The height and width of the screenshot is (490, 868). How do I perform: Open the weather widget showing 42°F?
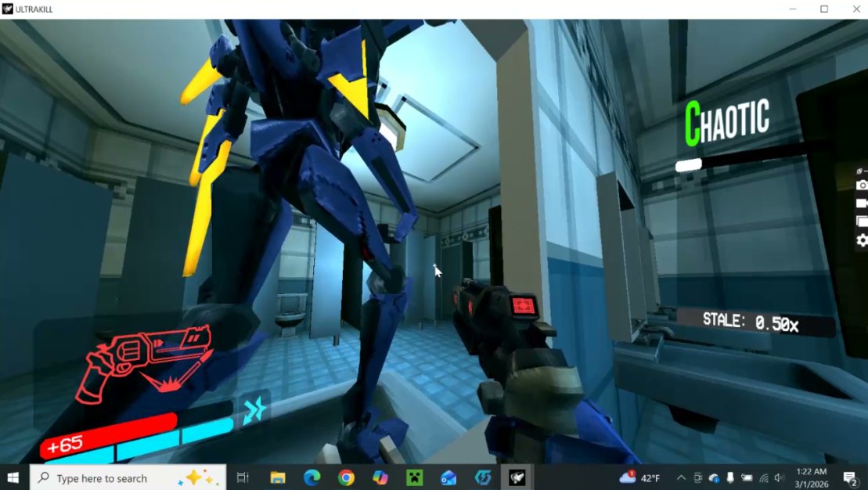click(x=640, y=477)
